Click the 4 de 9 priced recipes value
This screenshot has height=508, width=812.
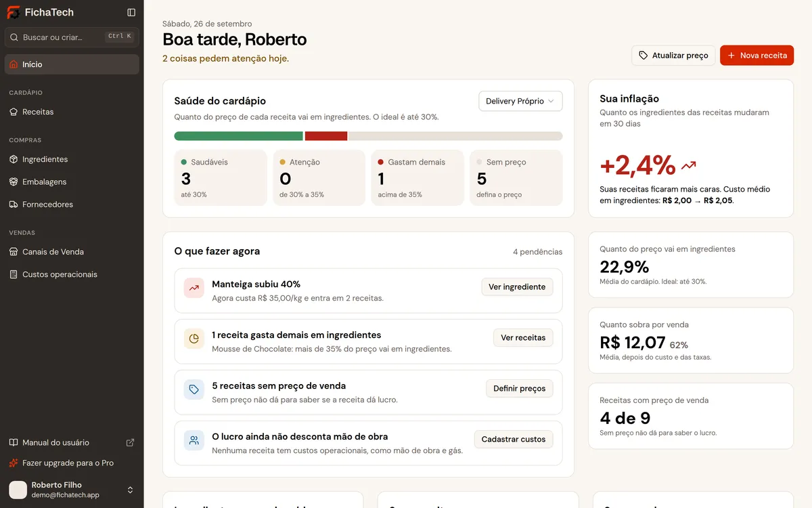coord(625,418)
